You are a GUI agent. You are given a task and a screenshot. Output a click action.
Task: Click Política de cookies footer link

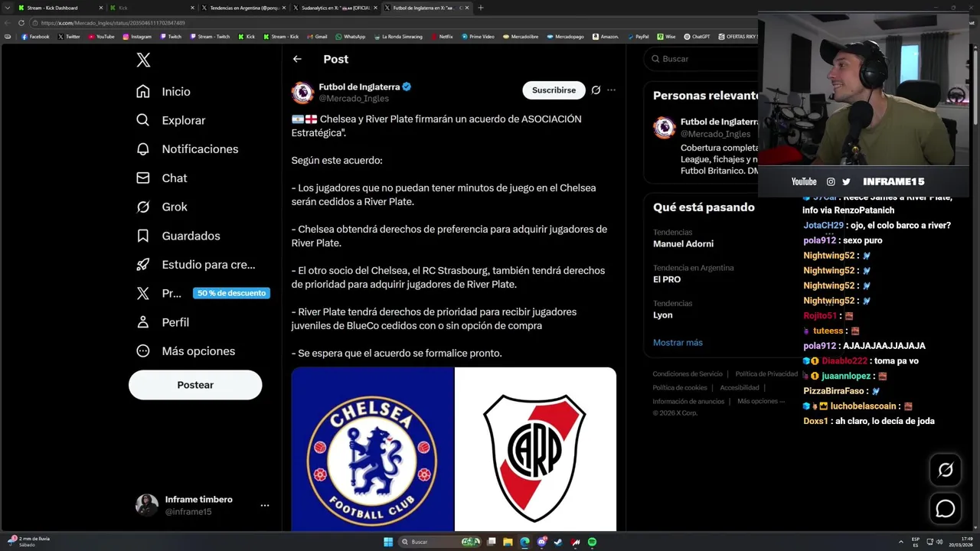tap(680, 388)
